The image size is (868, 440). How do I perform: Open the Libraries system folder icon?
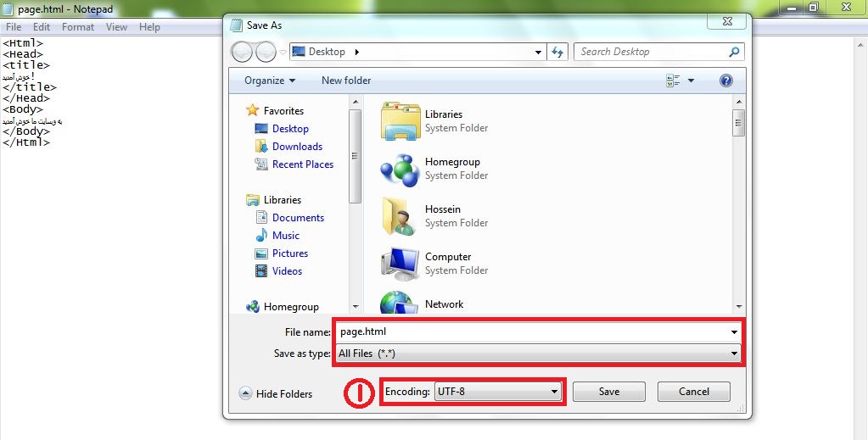click(400, 121)
